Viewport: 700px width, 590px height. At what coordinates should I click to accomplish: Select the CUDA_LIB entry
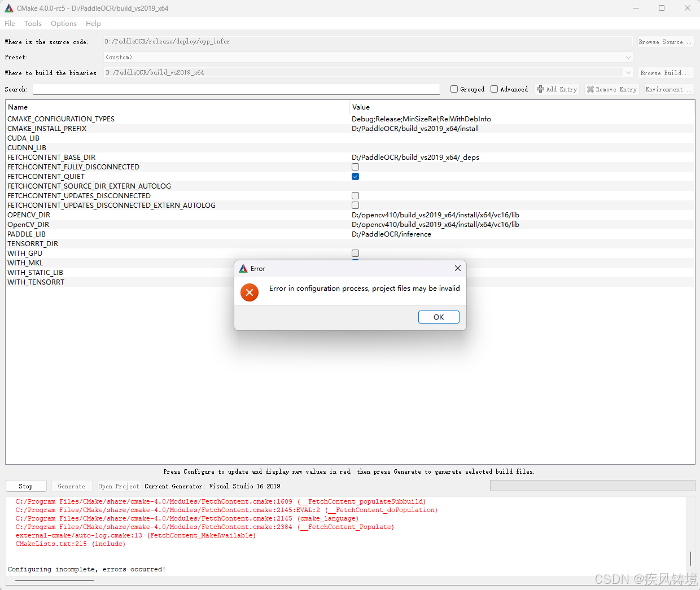tap(23, 138)
